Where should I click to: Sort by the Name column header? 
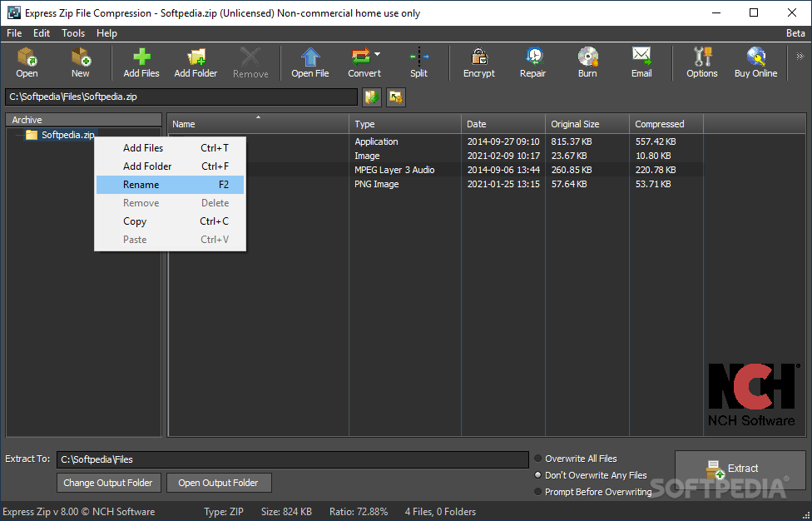point(258,124)
